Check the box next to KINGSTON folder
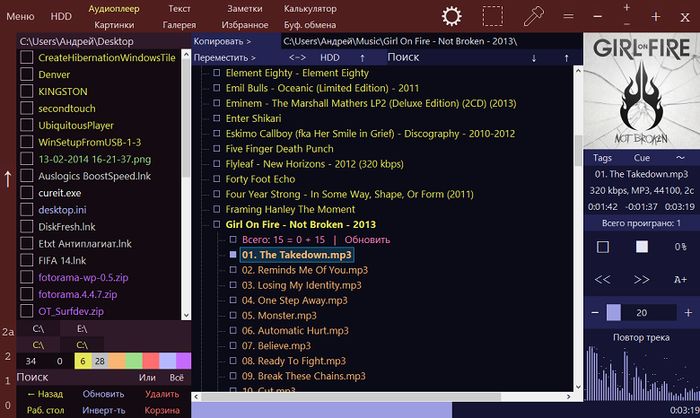 pos(27,91)
